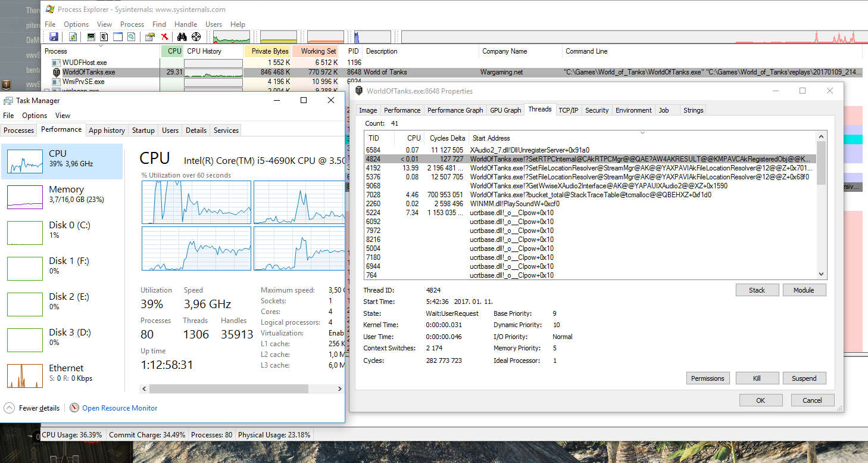Viewport: 868px width, 463px height.
Task: Open process Properties toolbar icon
Action: pyautogui.click(x=150, y=37)
